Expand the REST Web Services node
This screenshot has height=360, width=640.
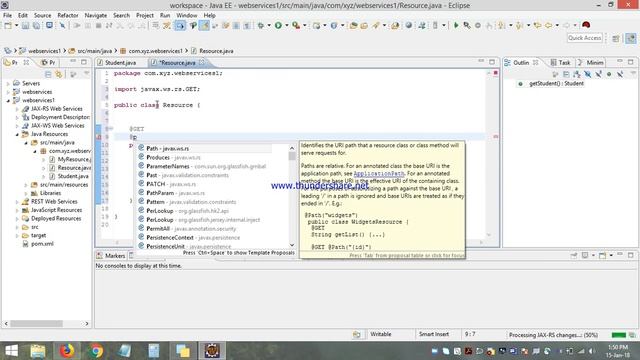(x=17, y=202)
